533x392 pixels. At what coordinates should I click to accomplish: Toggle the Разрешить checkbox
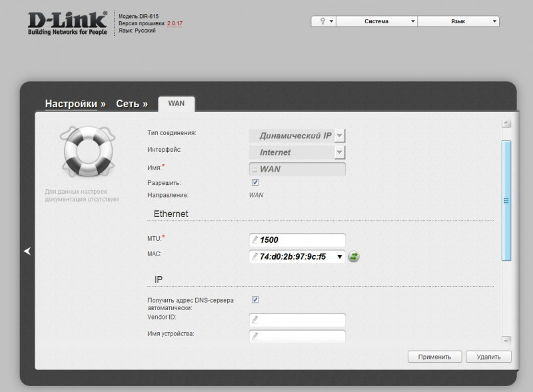point(255,182)
